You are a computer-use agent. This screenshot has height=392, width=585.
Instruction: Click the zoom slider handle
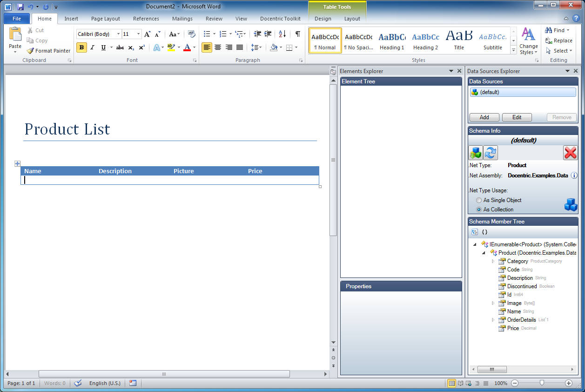coord(542,383)
